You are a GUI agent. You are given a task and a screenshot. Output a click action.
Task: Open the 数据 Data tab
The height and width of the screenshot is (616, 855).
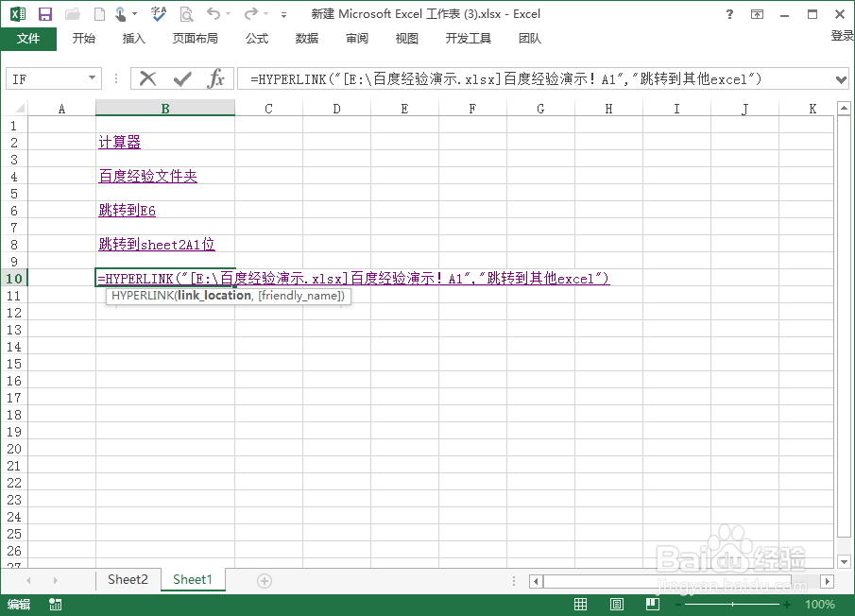(307, 38)
